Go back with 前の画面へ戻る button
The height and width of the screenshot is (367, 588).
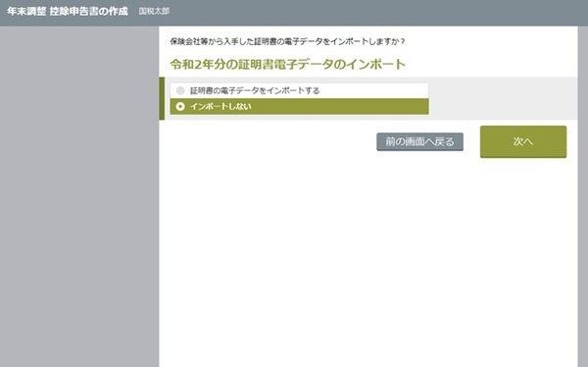(x=419, y=141)
